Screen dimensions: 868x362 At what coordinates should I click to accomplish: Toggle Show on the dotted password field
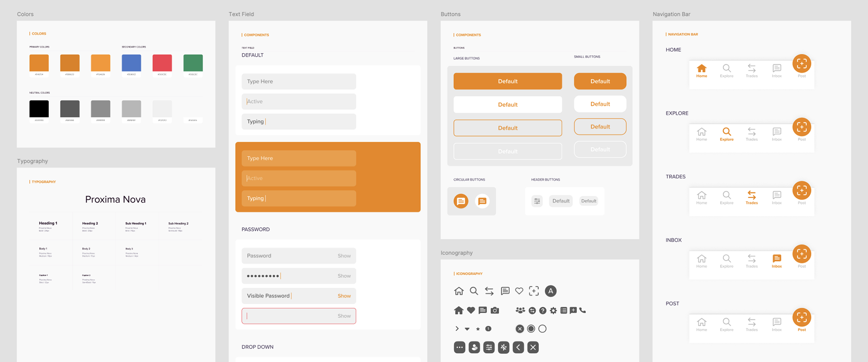[344, 276]
